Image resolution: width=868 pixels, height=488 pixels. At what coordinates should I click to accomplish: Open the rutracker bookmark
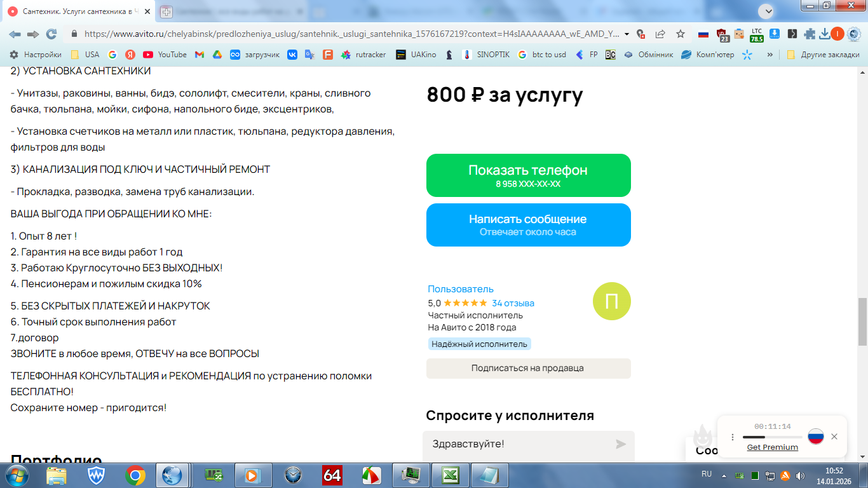click(x=363, y=55)
